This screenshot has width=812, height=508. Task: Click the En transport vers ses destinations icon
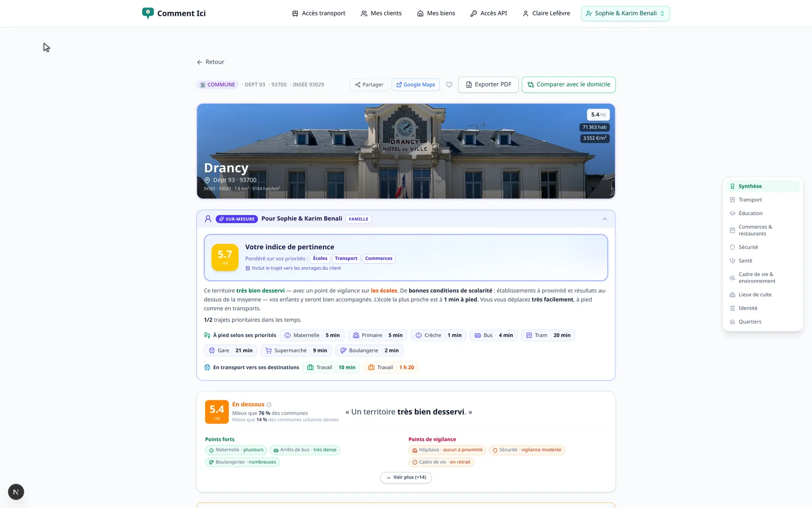click(207, 367)
